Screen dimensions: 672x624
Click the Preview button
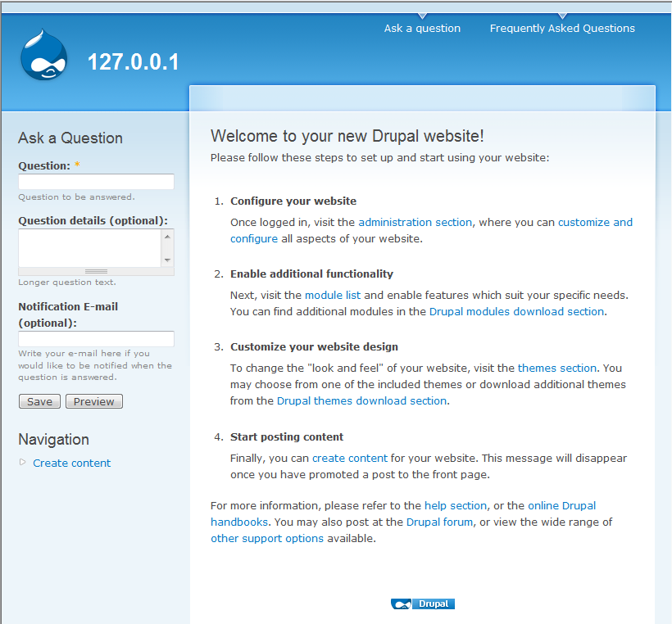pyautogui.click(x=94, y=401)
